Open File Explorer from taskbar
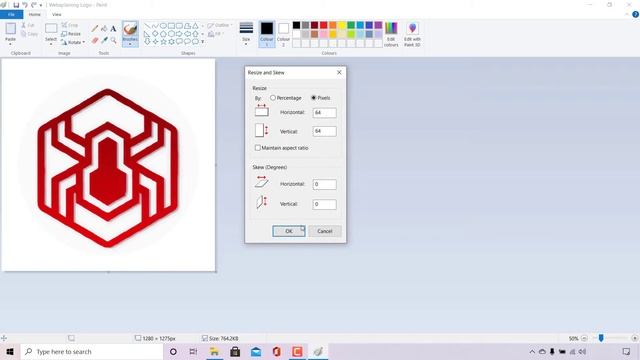The height and width of the screenshot is (360, 640). 214,351
